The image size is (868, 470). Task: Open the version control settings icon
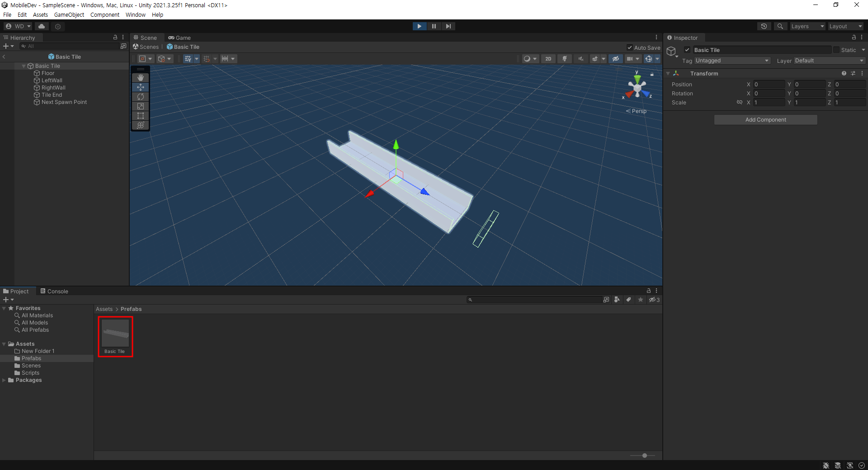58,26
